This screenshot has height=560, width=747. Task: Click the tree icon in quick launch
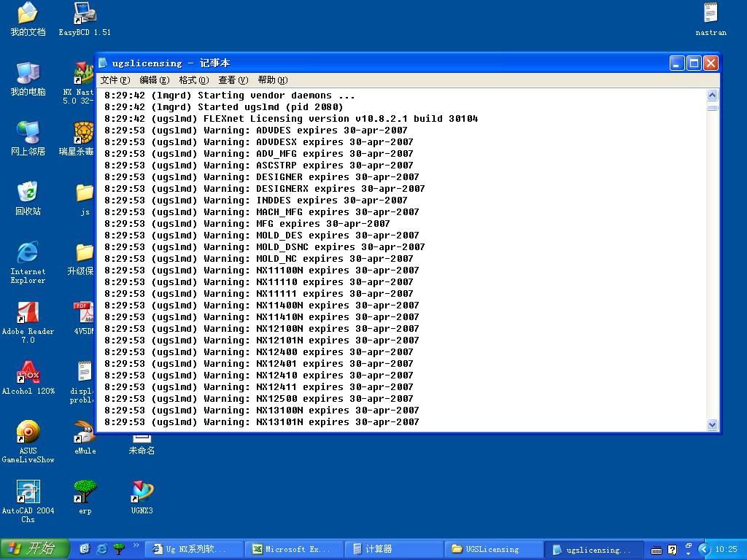[x=119, y=549]
